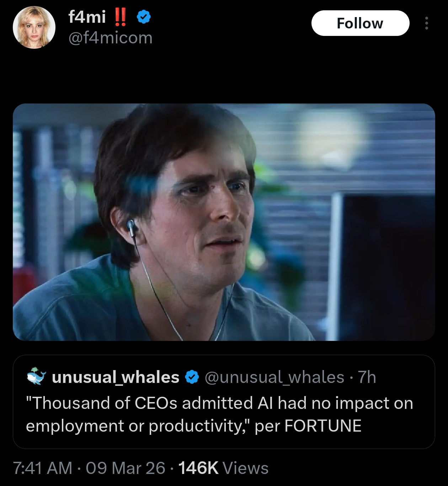Image resolution: width=448 pixels, height=486 pixels.
Task: Click the 7h timestamp on the quoted tweet
Action: click(x=368, y=378)
